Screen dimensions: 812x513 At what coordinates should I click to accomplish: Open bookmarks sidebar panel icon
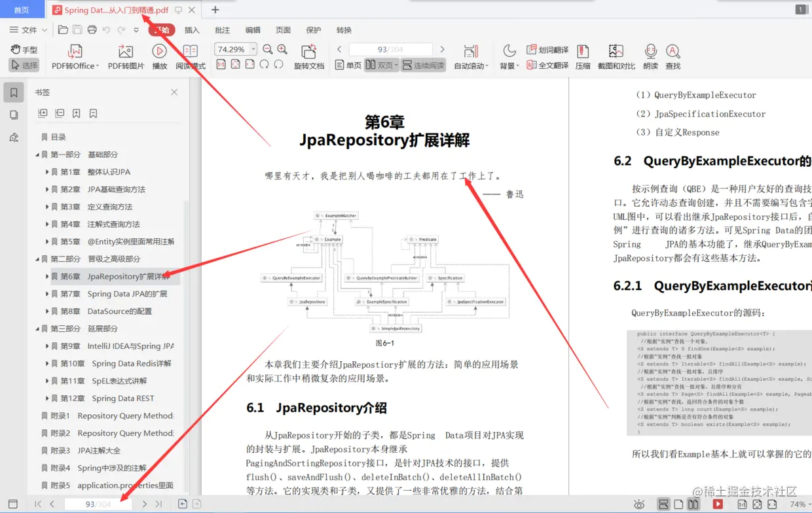14,92
